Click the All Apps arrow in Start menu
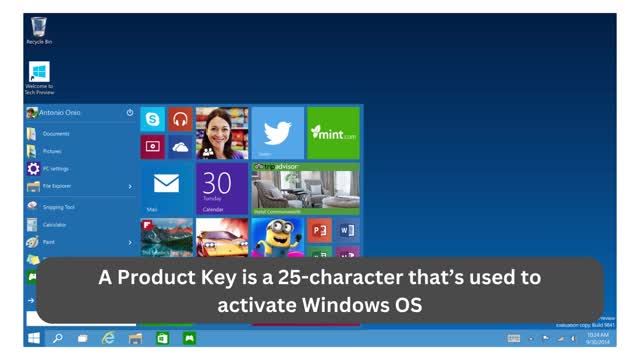640x360 pixels. [x=31, y=300]
